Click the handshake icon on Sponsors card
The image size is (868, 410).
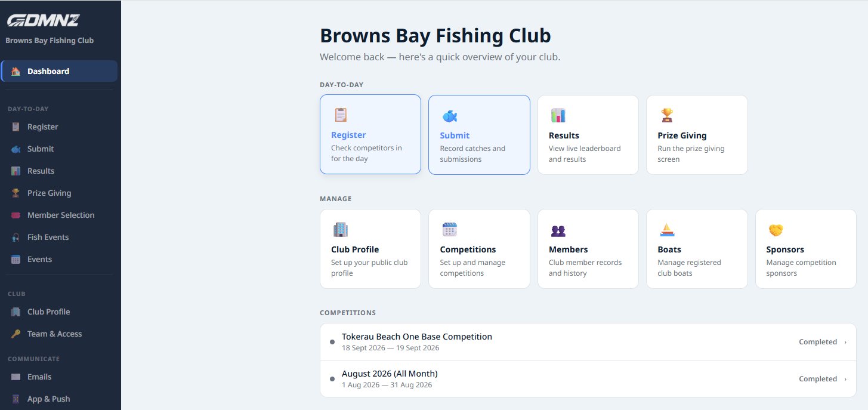pyautogui.click(x=776, y=230)
